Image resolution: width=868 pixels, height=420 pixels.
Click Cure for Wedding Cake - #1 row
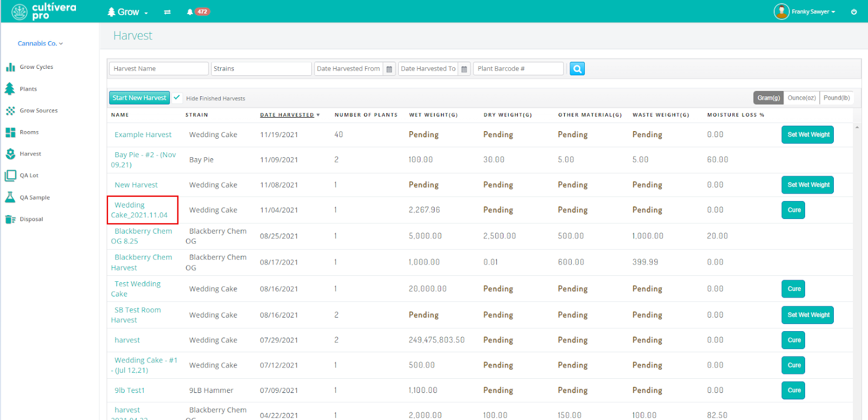click(793, 365)
